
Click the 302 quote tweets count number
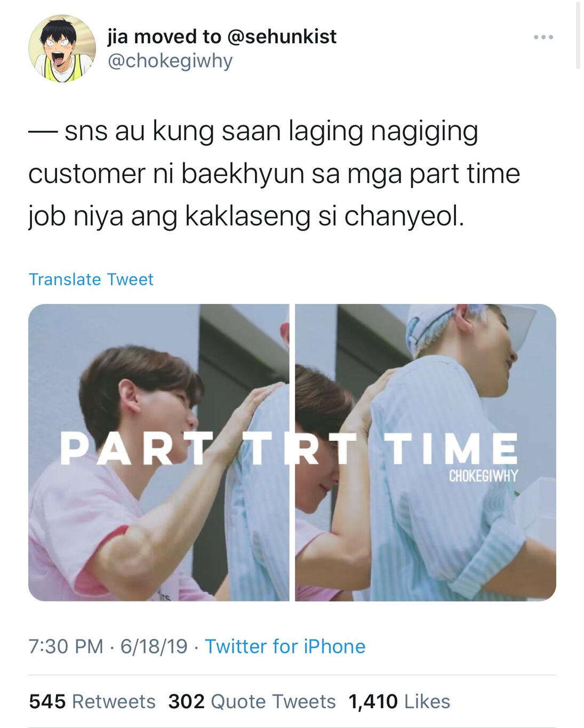(x=186, y=701)
